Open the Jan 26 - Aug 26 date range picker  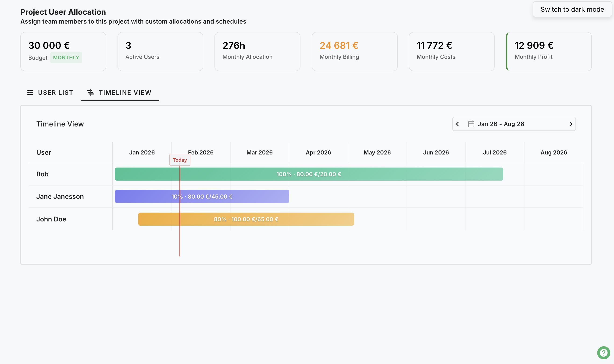coord(501,124)
